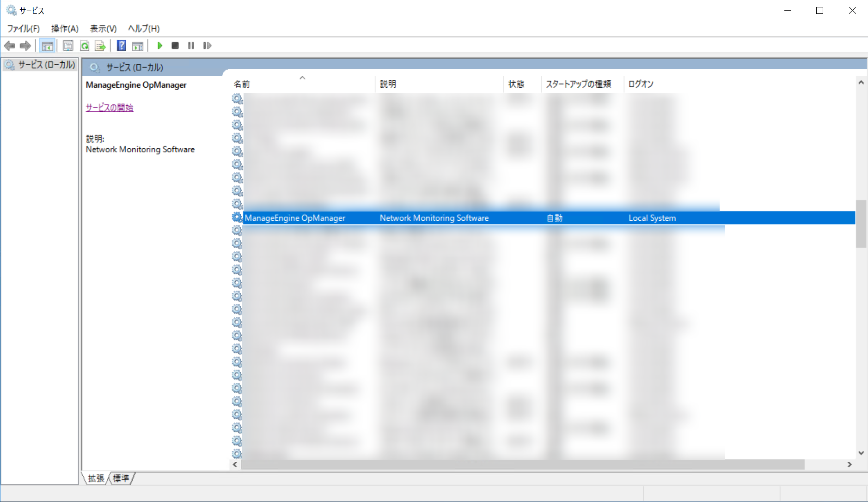Screen dimensions: 868x502
Task: Click the export list toolbar icon
Action: pyautogui.click(x=100, y=46)
